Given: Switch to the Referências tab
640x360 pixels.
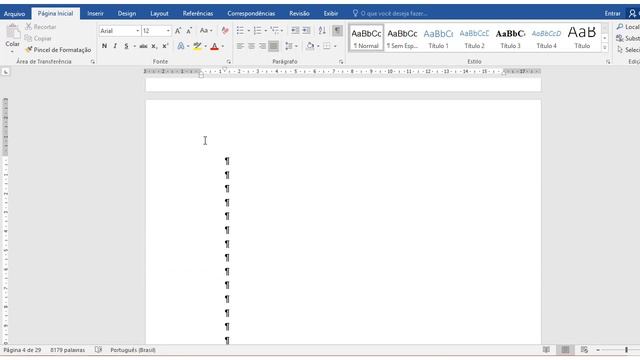Looking at the screenshot, I should [x=198, y=13].
